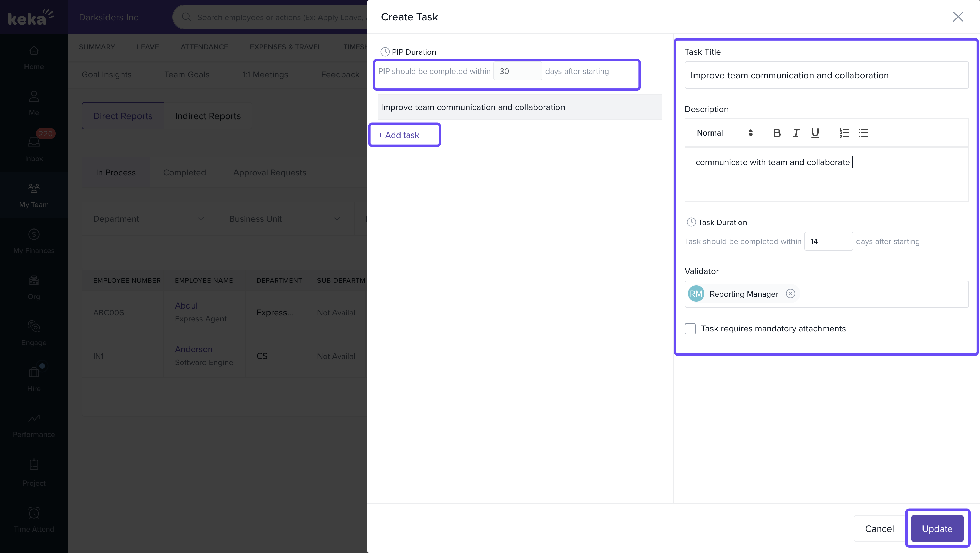Enable mandatory attachments for task
Image resolution: width=980 pixels, height=553 pixels.
click(690, 329)
